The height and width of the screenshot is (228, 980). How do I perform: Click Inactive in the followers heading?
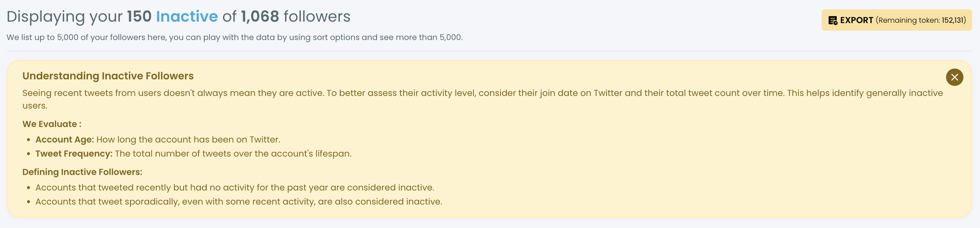pos(187,16)
